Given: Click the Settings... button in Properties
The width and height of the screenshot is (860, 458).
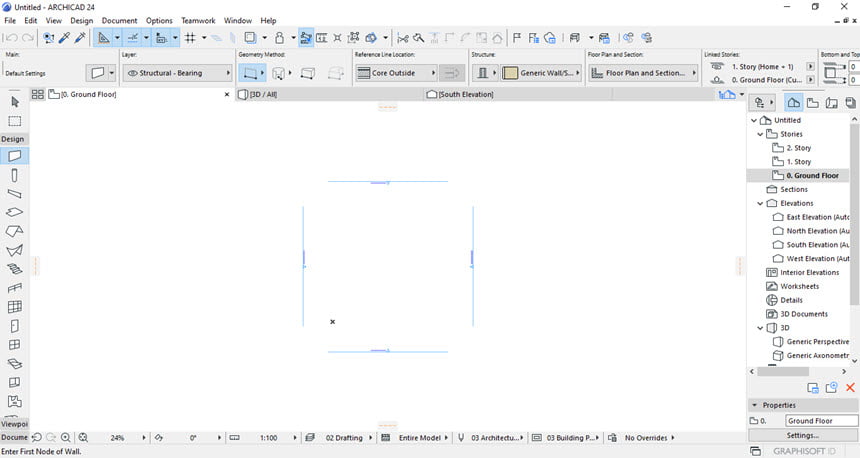Looking at the screenshot, I should tap(803, 435).
